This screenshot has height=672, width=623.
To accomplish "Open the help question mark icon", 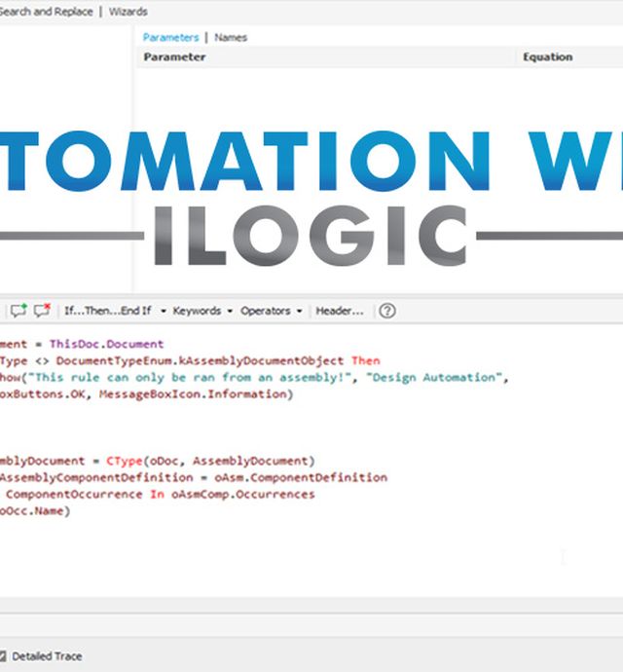I will click(x=387, y=311).
